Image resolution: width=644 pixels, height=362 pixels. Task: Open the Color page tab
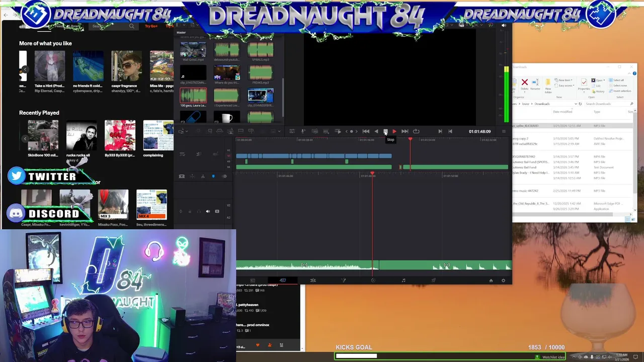373,280
